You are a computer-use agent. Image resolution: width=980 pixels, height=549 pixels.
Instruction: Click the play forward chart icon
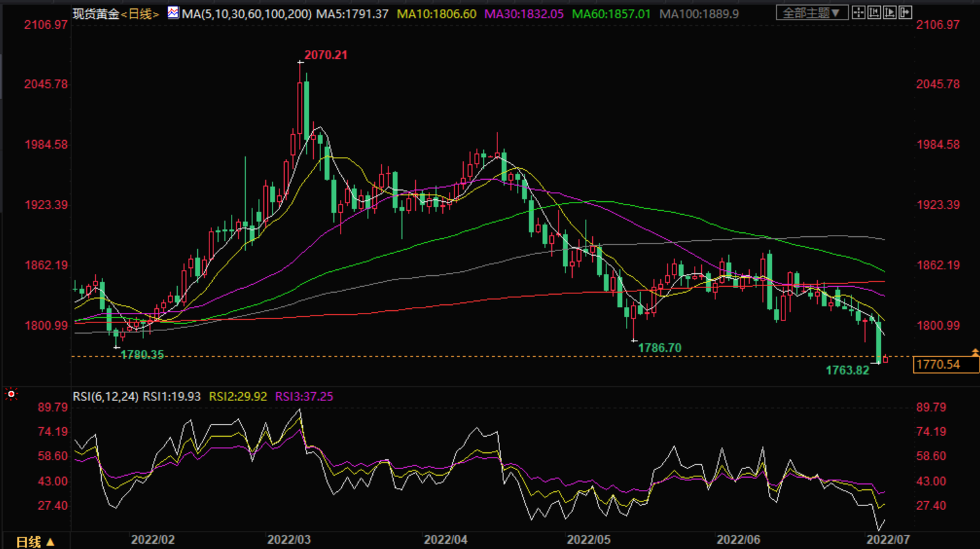point(890,12)
